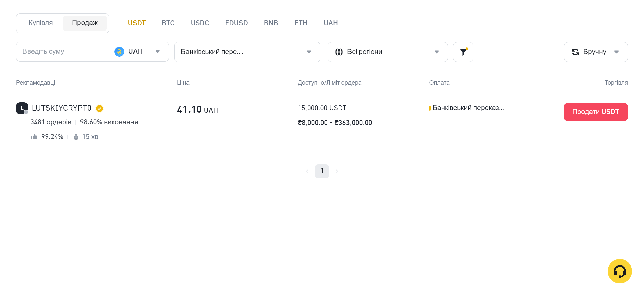Focus the Введіть суму input field

click(62, 52)
